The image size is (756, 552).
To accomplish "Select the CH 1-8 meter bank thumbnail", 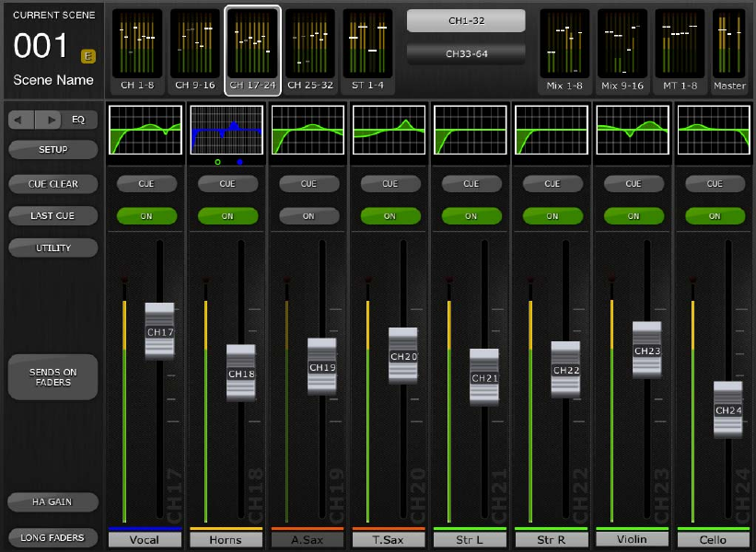I will 136,44.
